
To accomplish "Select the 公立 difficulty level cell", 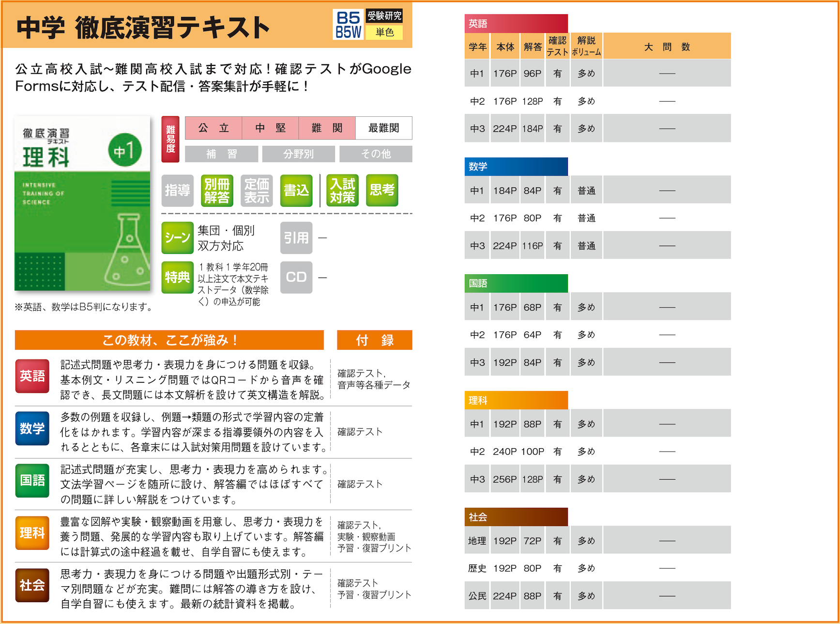I will (x=214, y=128).
